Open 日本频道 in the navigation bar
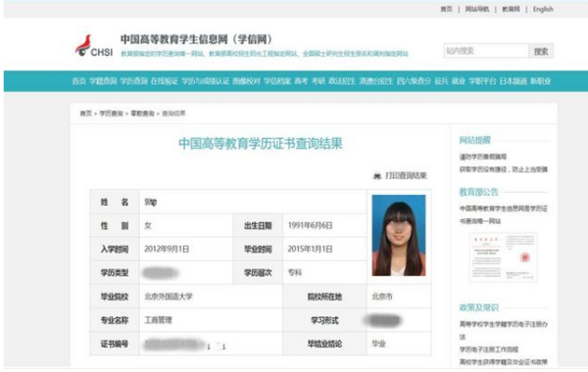Screen dimensions: 588x372 click(x=513, y=81)
